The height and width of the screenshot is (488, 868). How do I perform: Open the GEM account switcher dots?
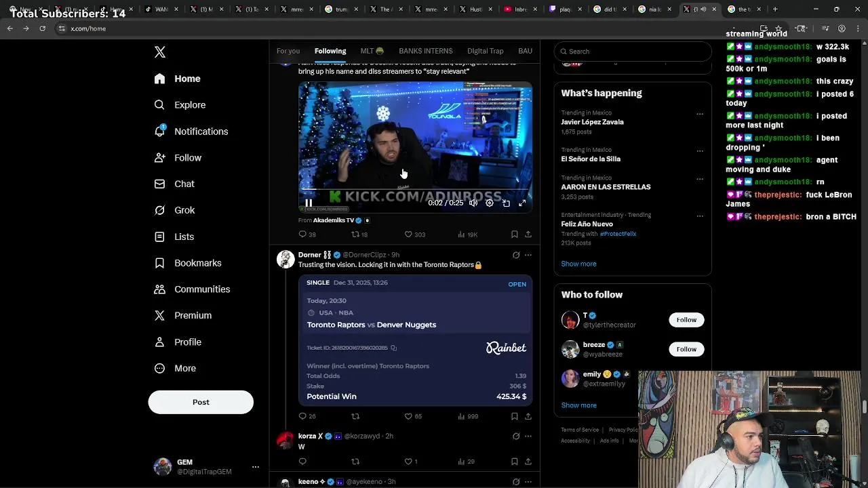pyautogui.click(x=256, y=467)
